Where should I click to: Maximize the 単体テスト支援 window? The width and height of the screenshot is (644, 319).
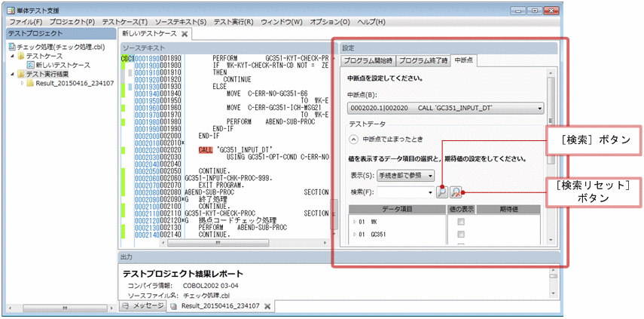click(x=534, y=11)
